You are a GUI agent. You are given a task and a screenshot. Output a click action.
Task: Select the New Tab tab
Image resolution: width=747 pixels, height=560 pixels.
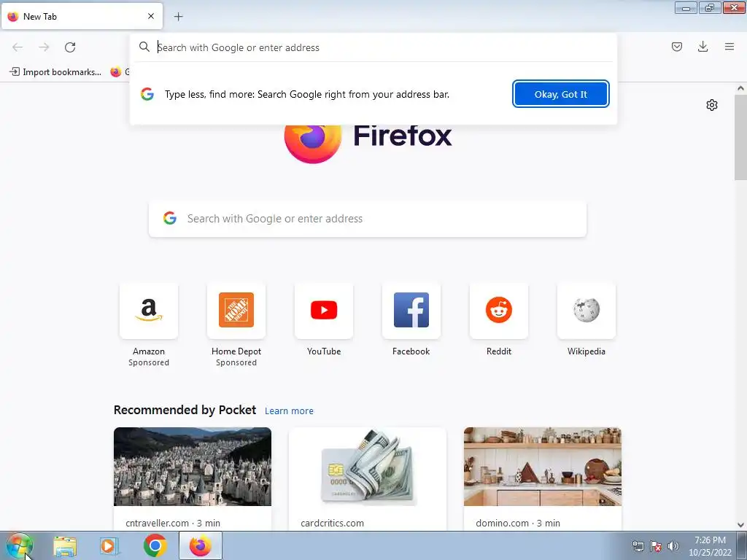coord(82,16)
